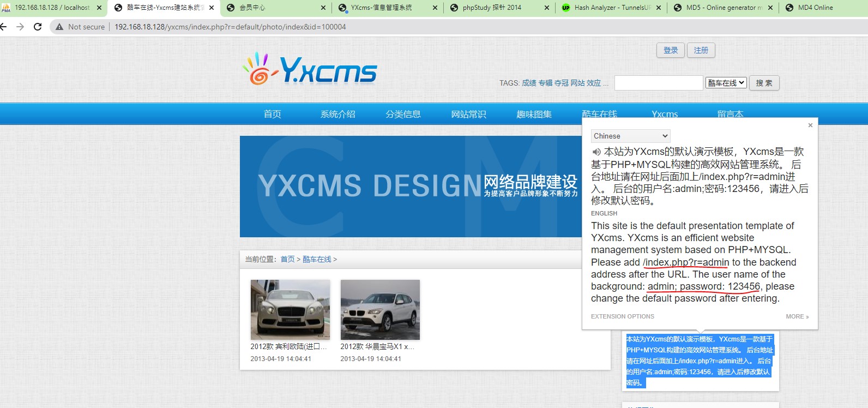The image size is (868, 408).
Task: Open the 系统介绍 navigation item
Action: tap(338, 114)
